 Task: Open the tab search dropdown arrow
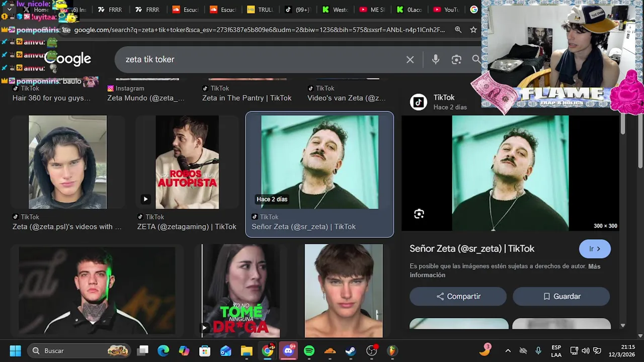point(9,10)
